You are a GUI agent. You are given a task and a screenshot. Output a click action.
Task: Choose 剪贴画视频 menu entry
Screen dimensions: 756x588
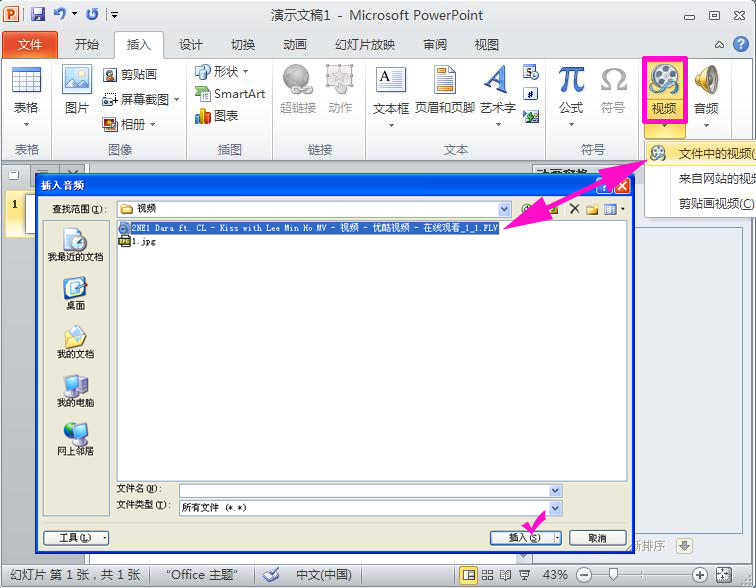tap(700, 203)
